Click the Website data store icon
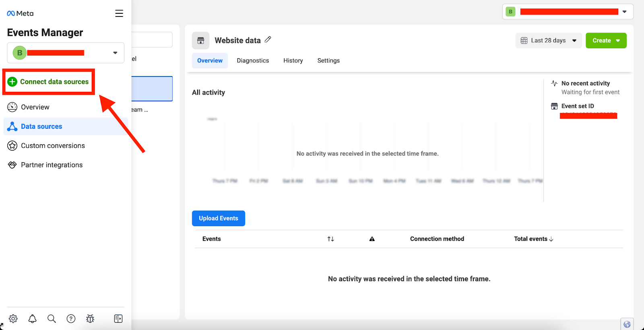 (x=201, y=41)
